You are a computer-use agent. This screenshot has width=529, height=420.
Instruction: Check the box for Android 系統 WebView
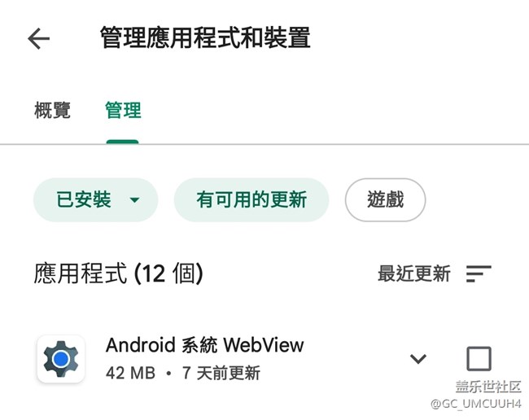pos(479,359)
